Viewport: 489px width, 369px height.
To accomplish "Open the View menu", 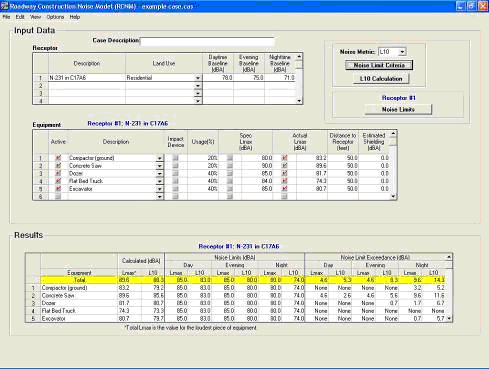I will tap(36, 17).
